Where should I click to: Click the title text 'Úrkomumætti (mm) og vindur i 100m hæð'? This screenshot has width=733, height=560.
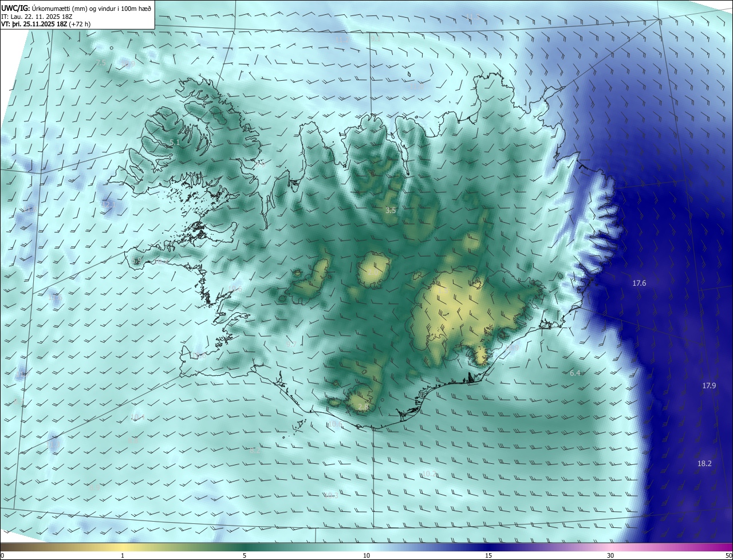coord(90,8)
